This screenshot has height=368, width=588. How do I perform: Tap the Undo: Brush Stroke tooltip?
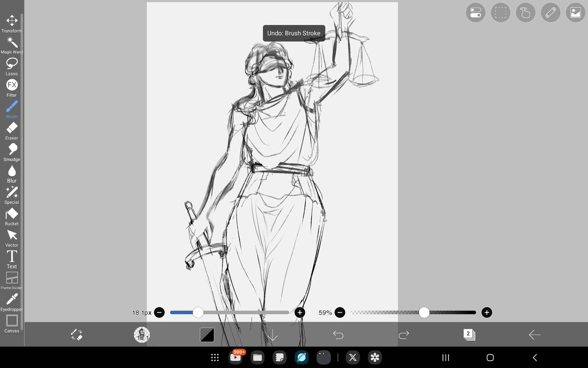coord(294,33)
